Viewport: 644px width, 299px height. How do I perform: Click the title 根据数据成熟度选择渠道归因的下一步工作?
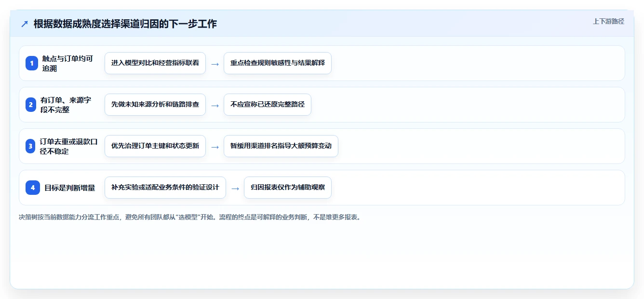[x=125, y=24]
